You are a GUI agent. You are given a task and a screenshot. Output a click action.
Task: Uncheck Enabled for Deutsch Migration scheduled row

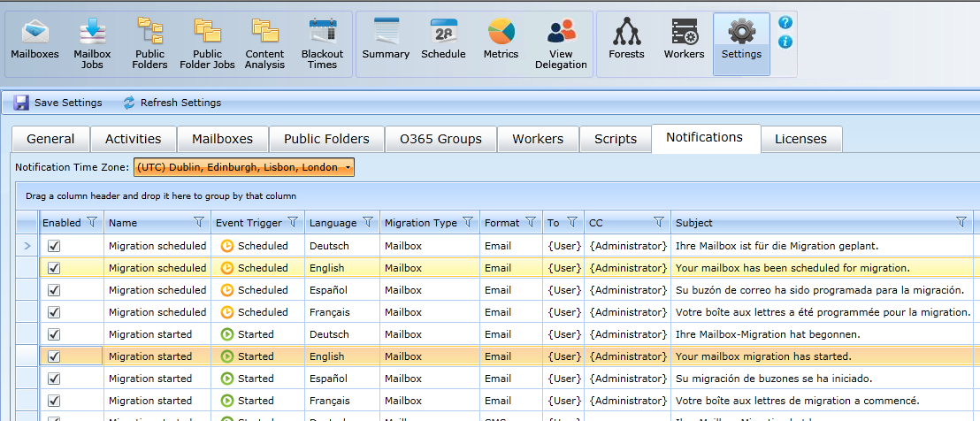(x=54, y=246)
